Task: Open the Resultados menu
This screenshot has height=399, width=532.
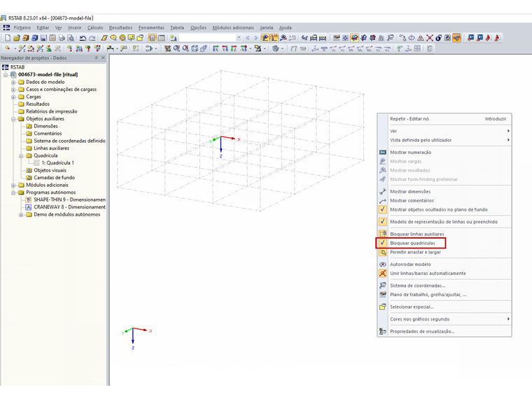Action: [x=121, y=28]
